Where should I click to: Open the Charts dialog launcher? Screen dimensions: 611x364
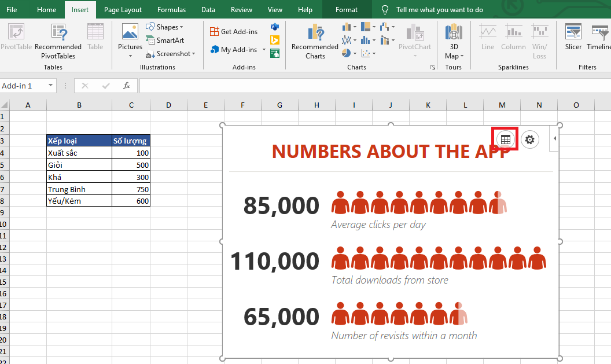(x=432, y=68)
